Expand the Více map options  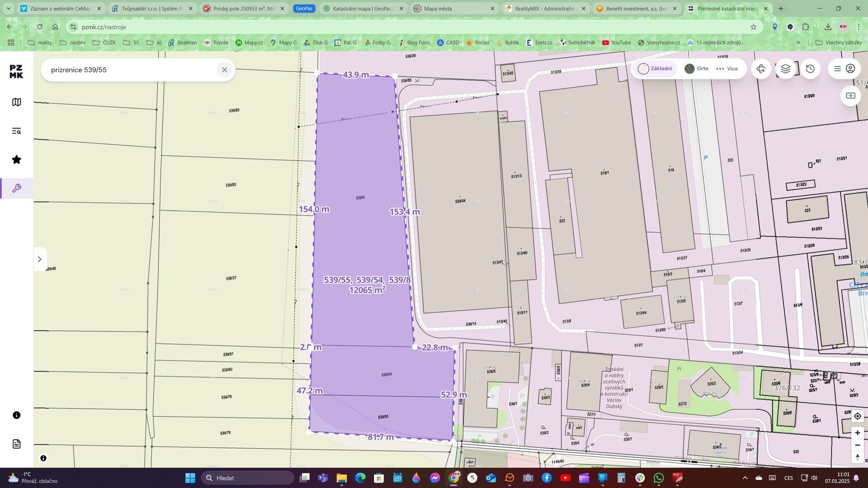coord(727,69)
